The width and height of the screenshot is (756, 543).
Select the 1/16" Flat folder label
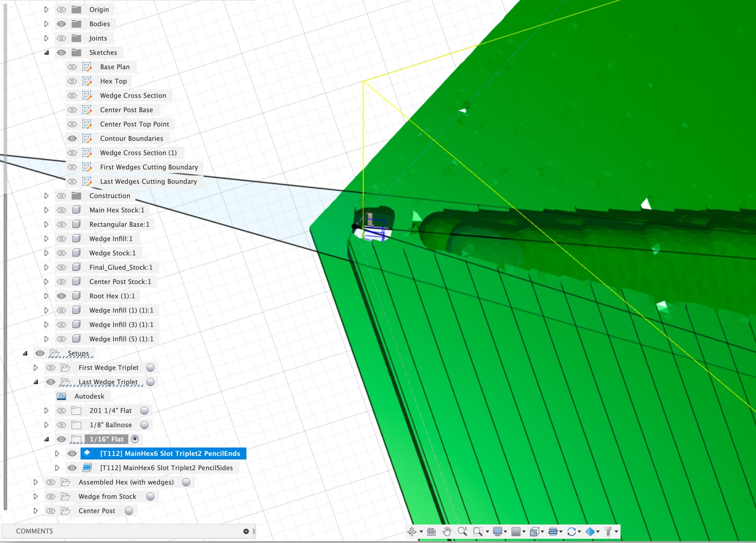(x=106, y=439)
